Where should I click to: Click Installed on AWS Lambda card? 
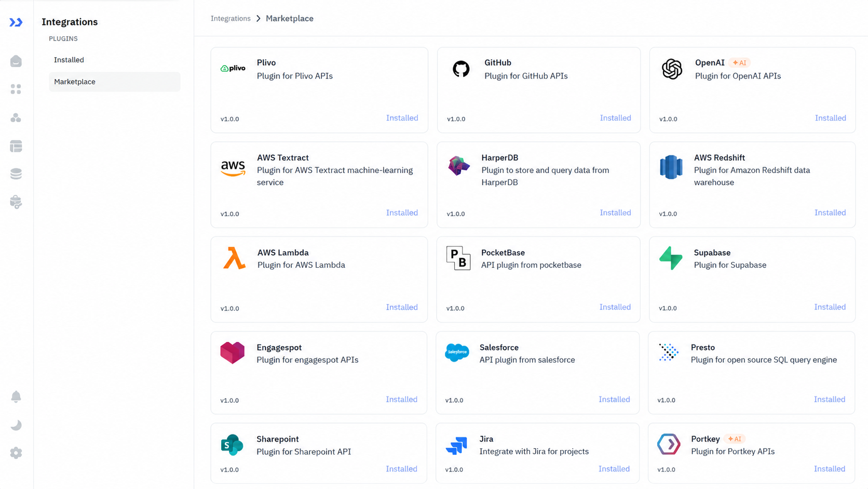(x=402, y=307)
